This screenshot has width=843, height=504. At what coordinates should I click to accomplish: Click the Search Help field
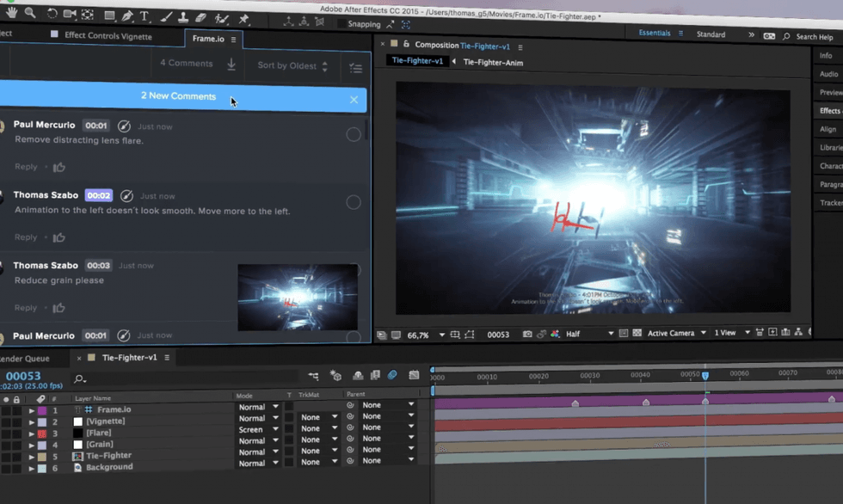tap(814, 37)
